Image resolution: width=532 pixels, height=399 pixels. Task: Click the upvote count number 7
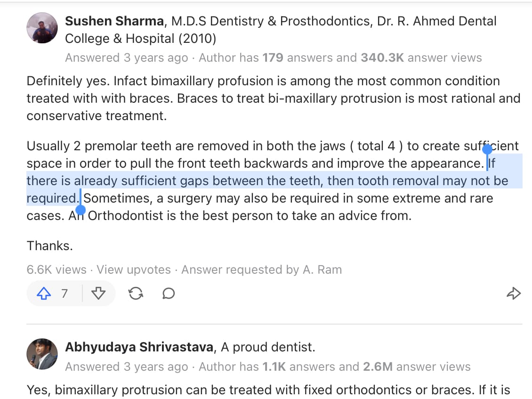[64, 294]
